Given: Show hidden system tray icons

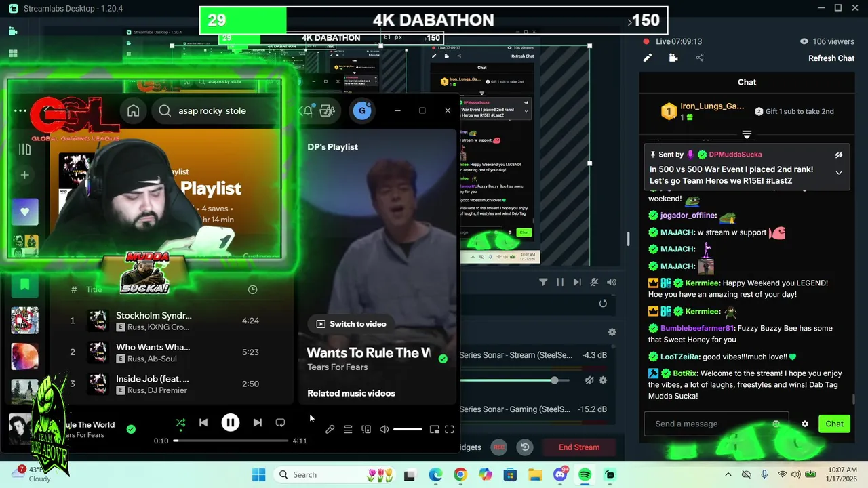Looking at the screenshot, I should (x=728, y=474).
